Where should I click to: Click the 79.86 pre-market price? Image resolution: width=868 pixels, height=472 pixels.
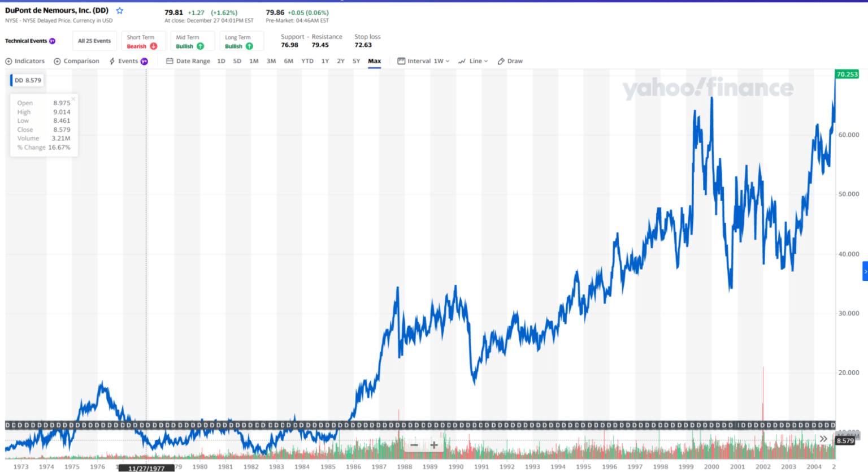pos(275,12)
